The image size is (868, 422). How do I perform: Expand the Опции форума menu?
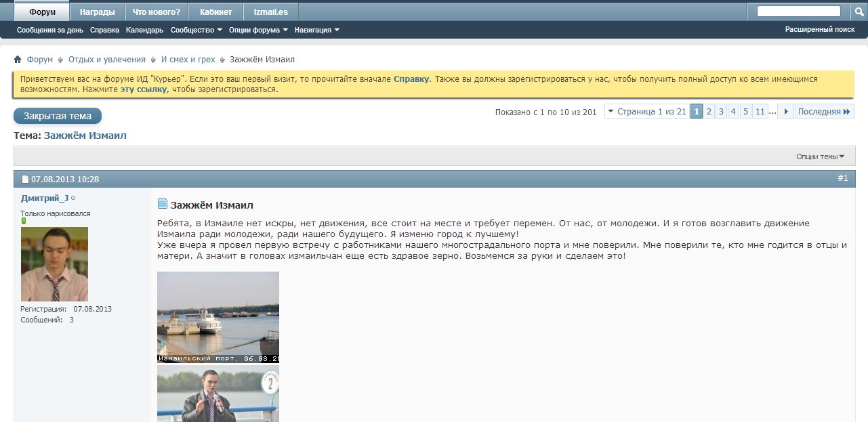point(258,30)
